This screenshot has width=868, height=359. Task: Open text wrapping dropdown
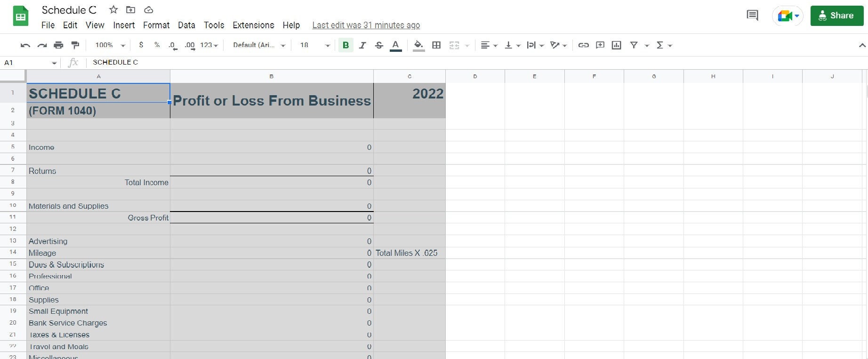pyautogui.click(x=535, y=45)
